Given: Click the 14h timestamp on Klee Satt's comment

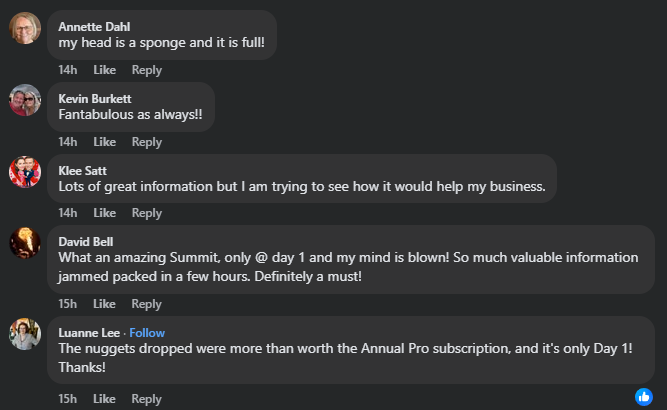Looking at the screenshot, I should [x=68, y=213].
